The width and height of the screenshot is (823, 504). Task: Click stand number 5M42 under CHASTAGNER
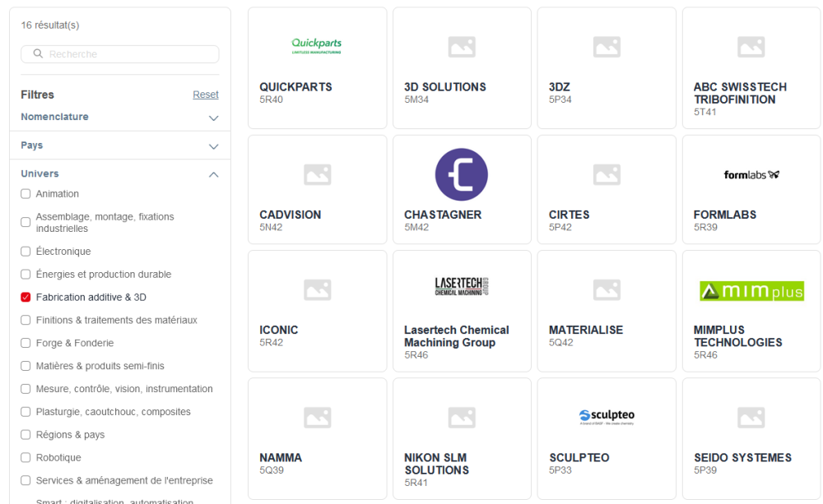(x=416, y=227)
